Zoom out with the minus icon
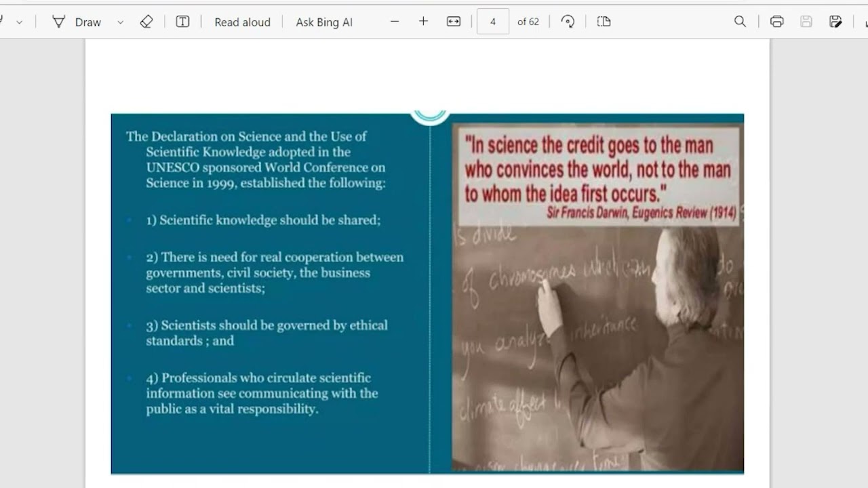The width and height of the screenshot is (868, 488). tap(395, 22)
